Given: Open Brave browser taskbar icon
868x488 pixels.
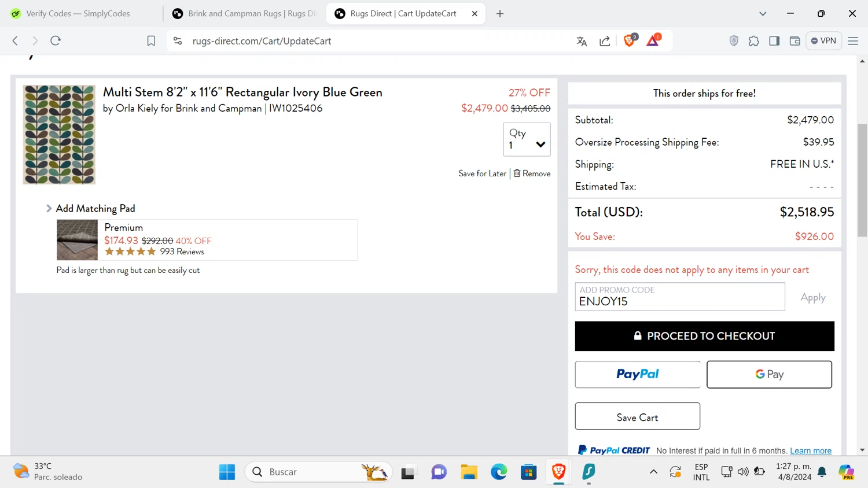Looking at the screenshot, I should tap(558, 472).
